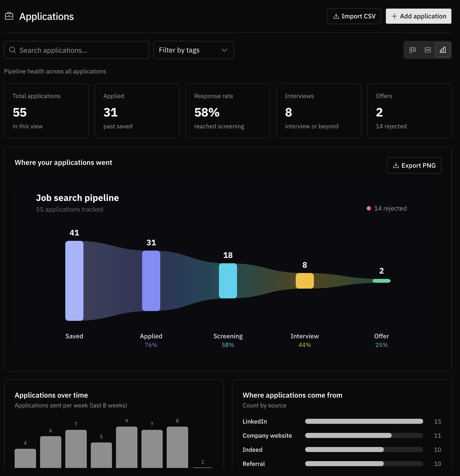Expand the Filter by tags chevron
Image resolution: width=460 pixels, height=476 pixels.
point(224,50)
